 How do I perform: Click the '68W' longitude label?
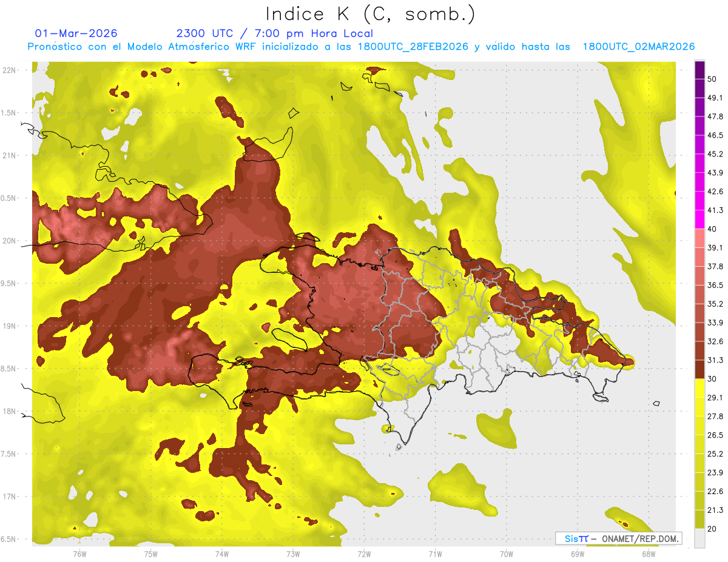pos(649,554)
